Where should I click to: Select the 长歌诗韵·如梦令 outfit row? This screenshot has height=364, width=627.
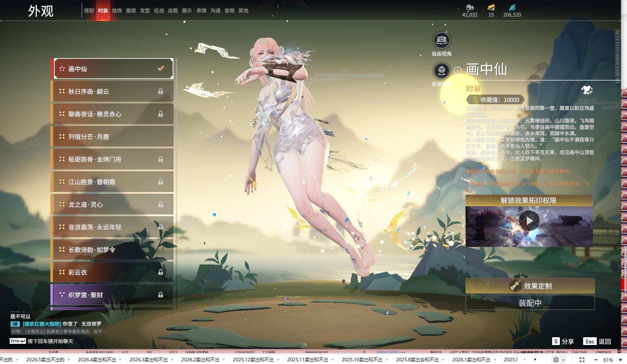112,250
